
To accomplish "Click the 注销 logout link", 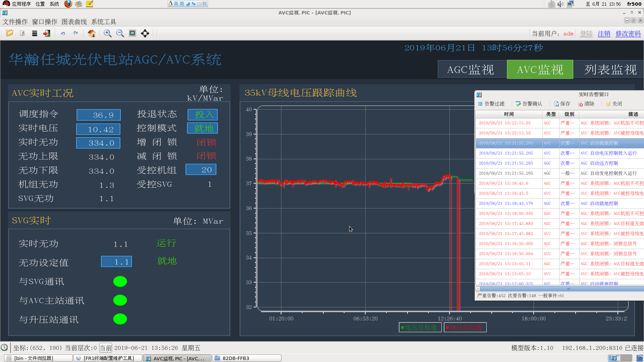I will pyautogui.click(x=604, y=34).
